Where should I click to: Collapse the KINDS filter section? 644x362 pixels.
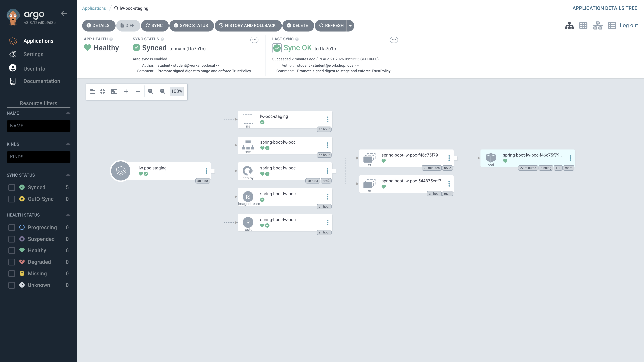point(68,144)
